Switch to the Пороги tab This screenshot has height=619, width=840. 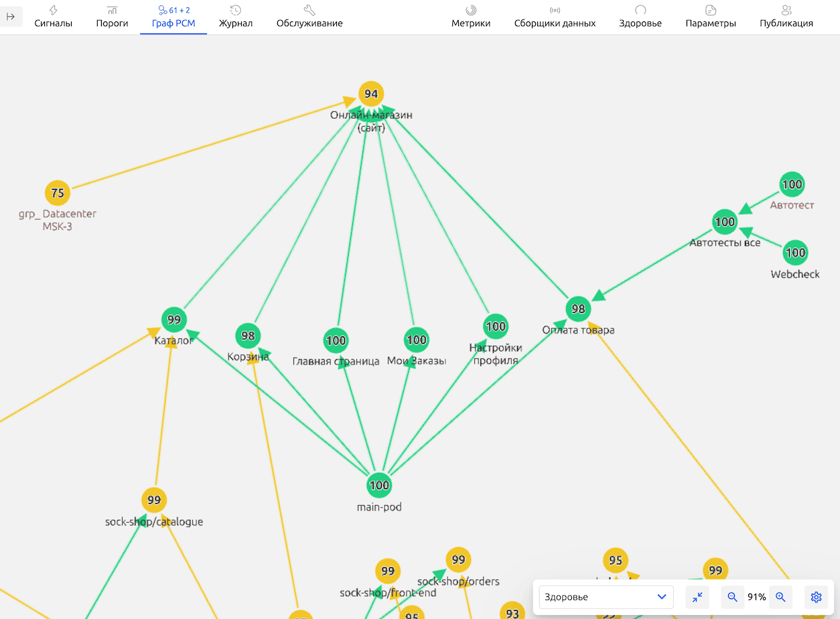[x=112, y=17]
